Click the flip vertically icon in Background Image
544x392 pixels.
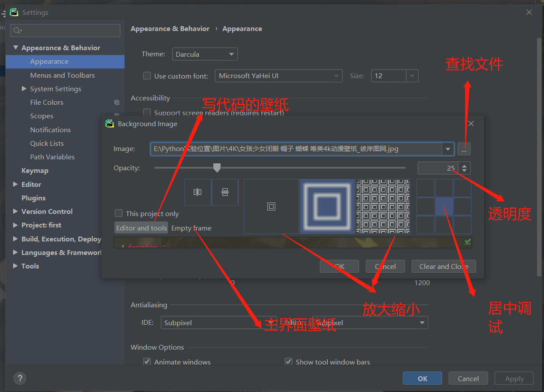click(225, 192)
